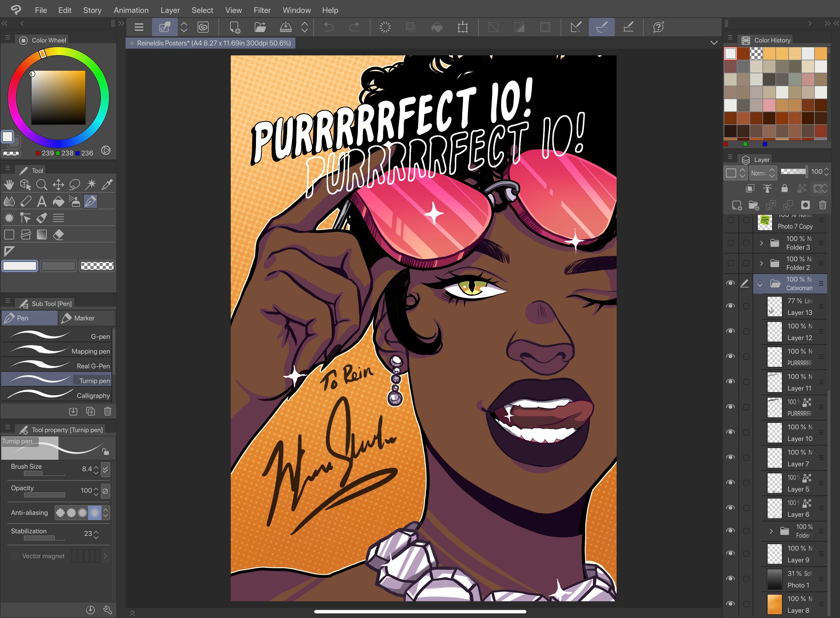This screenshot has height=618, width=840.
Task: Hide Layer 10 visibility eye
Action: (x=730, y=432)
